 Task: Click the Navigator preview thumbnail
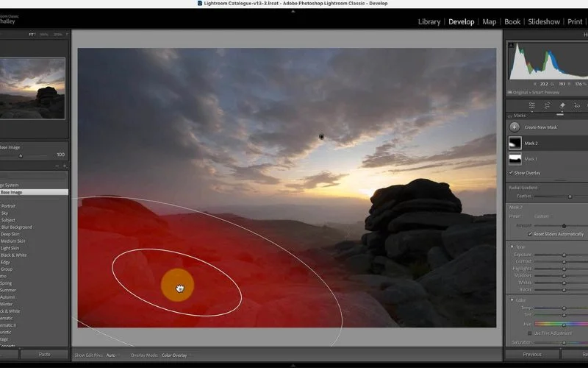click(x=32, y=88)
